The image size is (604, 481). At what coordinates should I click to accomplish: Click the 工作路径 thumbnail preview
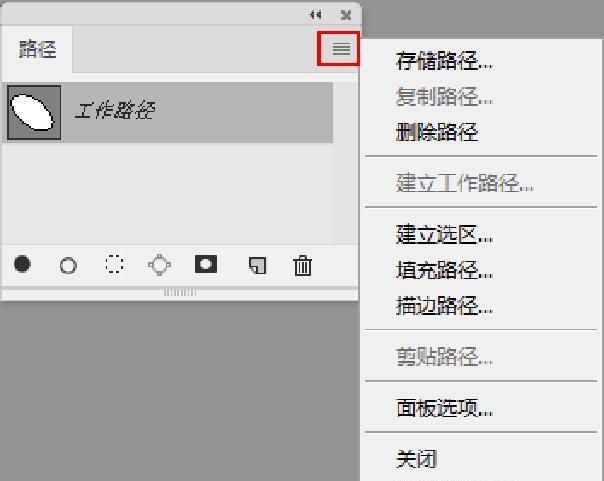point(34,112)
